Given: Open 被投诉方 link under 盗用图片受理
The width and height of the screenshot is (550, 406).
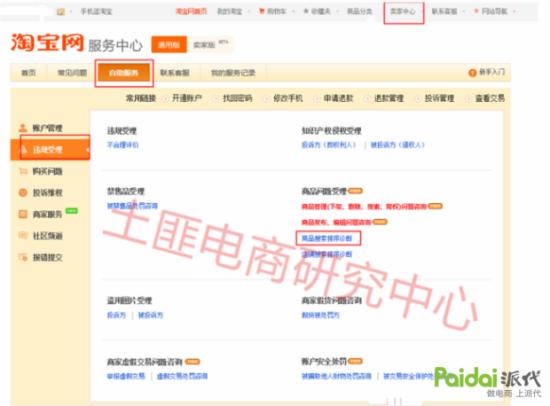Looking at the screenshot, I should [x=150, y=315].
